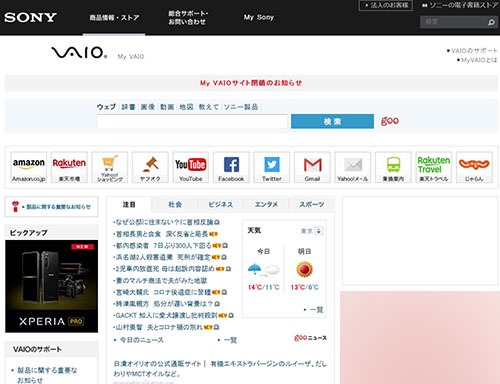Select the ソニー製品 search category
The height and width of the screenshot is (384, 500).
(241, 107)
